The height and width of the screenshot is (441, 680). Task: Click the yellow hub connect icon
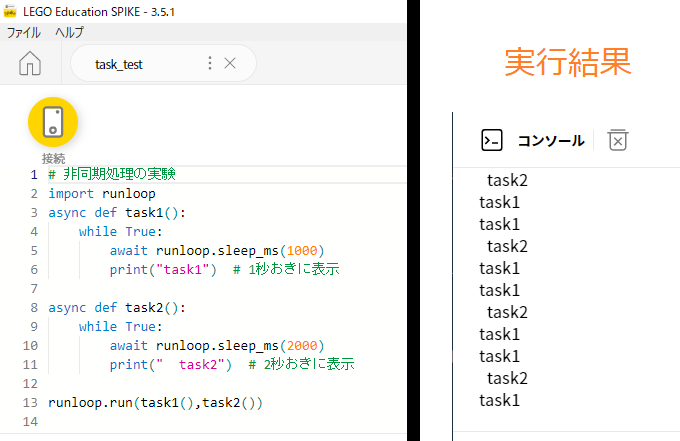tap(53, 122)
